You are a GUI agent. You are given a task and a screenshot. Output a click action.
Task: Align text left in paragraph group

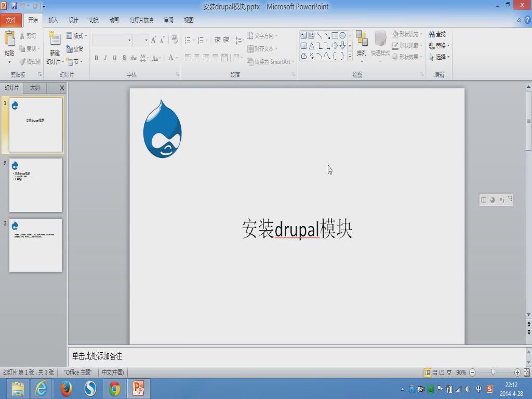coord(187,58)
